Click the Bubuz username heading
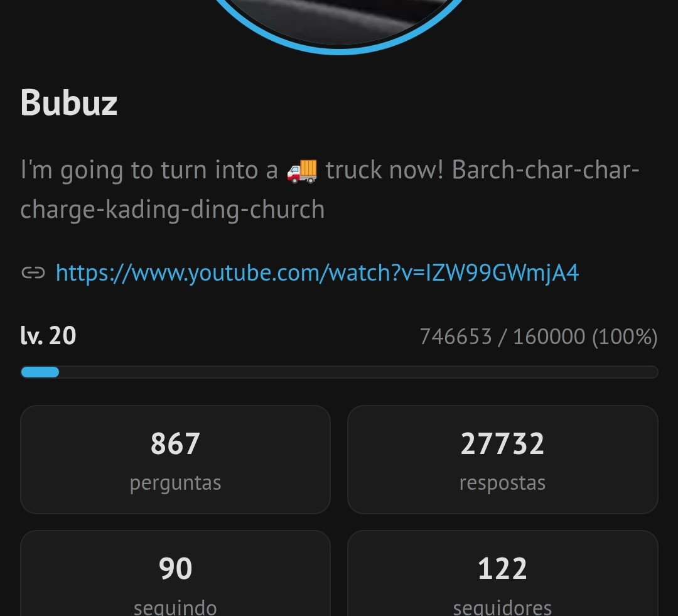 pyautogui.click(x=69, y=103)
